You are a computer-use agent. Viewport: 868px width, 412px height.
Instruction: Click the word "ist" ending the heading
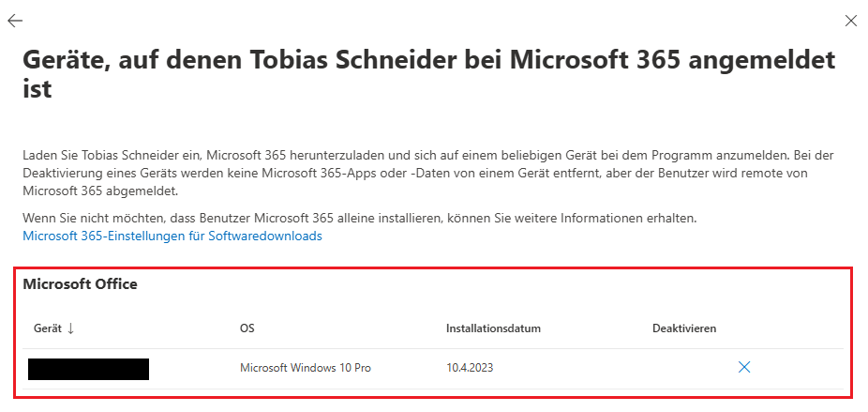click(x=36, y=90)
